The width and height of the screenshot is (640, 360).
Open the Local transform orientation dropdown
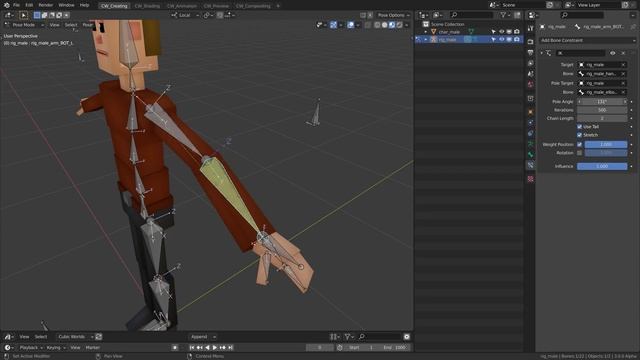tap(185, 16)
